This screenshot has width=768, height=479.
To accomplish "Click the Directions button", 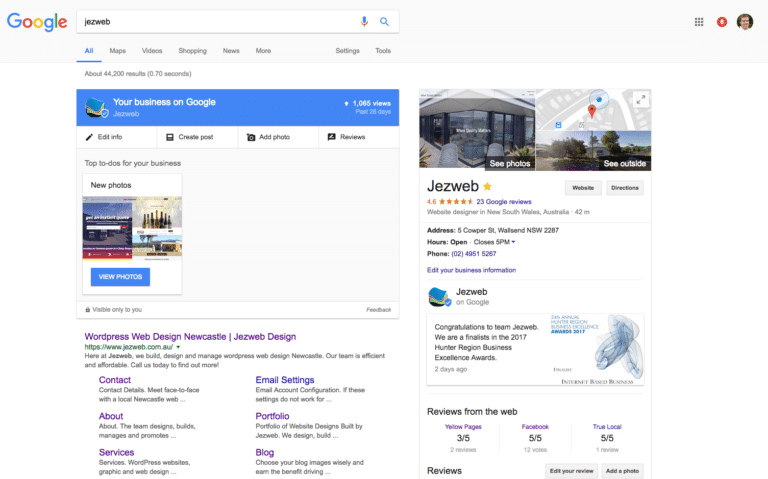I will point(625,188).
